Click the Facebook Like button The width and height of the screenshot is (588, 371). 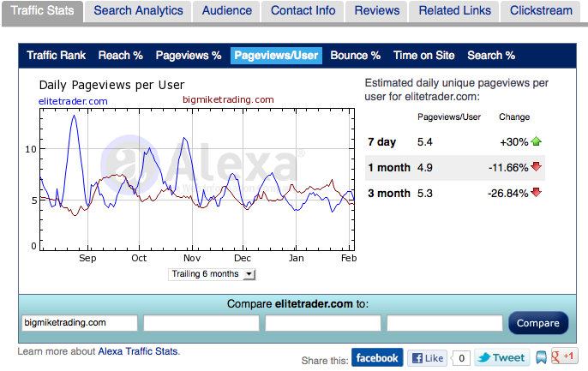point(428,358)
